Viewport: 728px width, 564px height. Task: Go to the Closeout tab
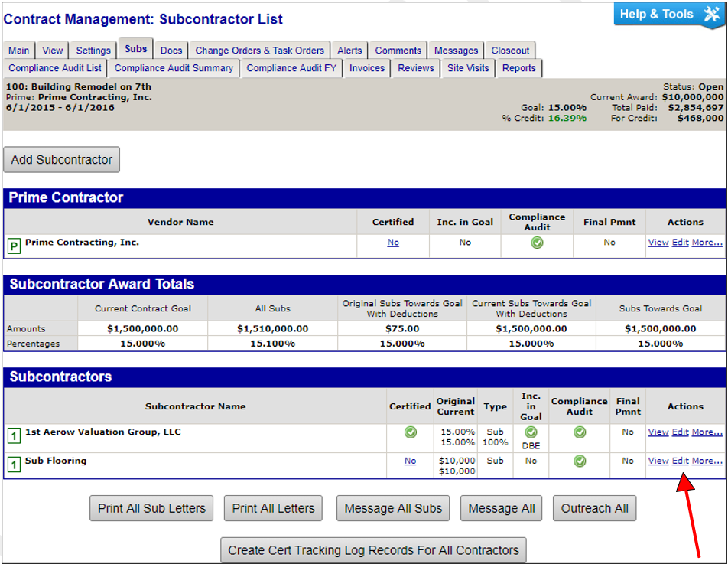pyautogui.click(x=510, y=51)
